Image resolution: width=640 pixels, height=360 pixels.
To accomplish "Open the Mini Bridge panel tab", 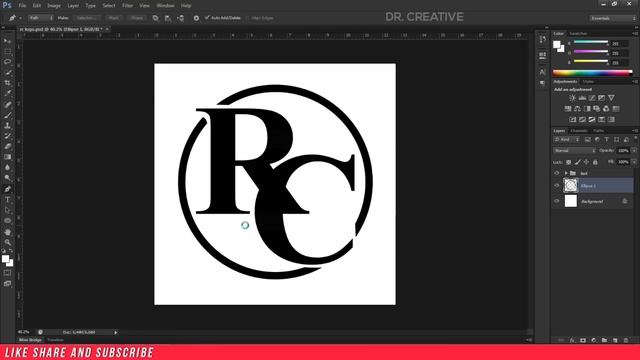I will click(30, 340).
